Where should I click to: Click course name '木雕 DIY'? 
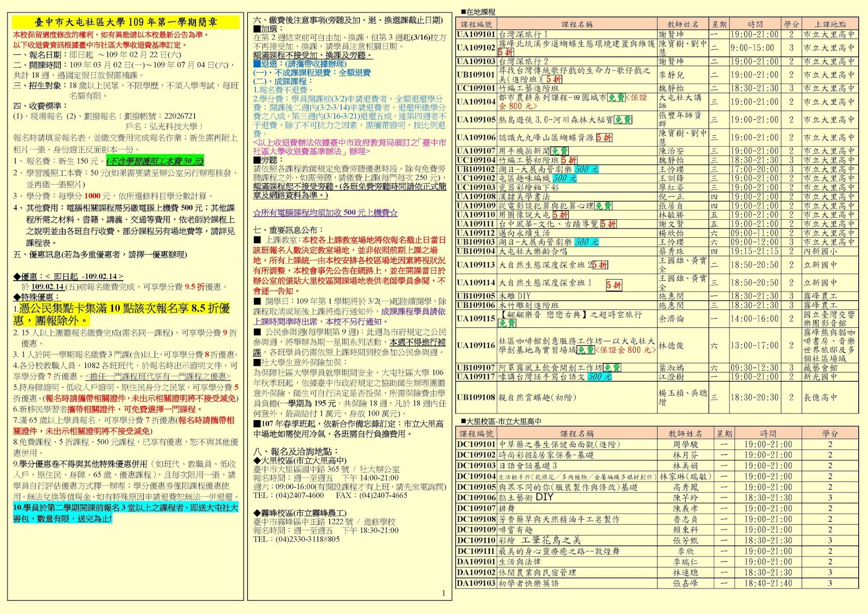pos(515,296)
